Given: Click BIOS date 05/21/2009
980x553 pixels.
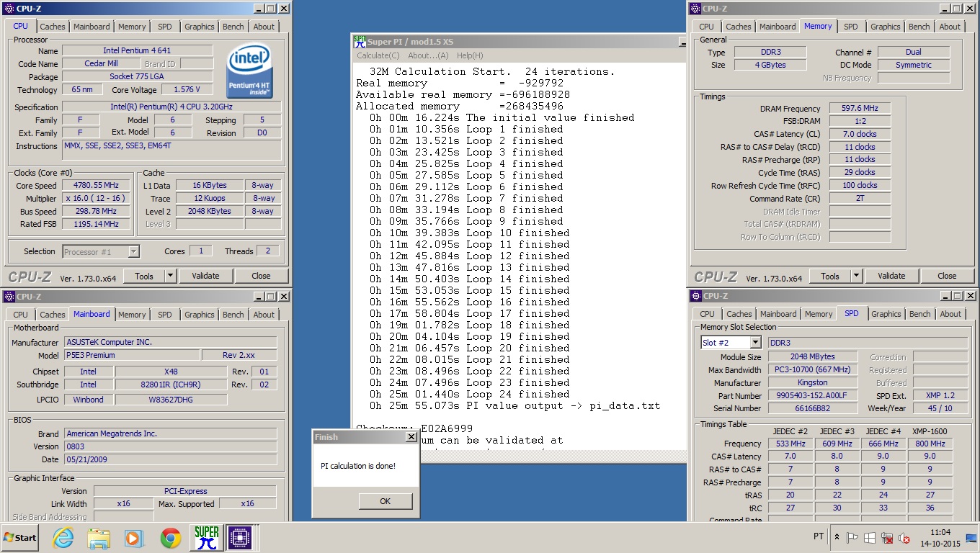Looking at the screenshot, I should pos(170,459).
